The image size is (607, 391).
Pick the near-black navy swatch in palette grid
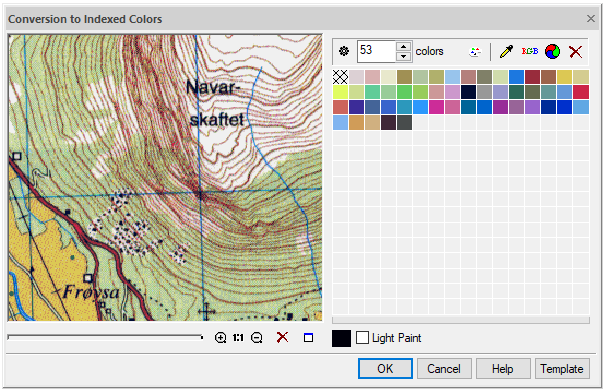coord(468,92)
